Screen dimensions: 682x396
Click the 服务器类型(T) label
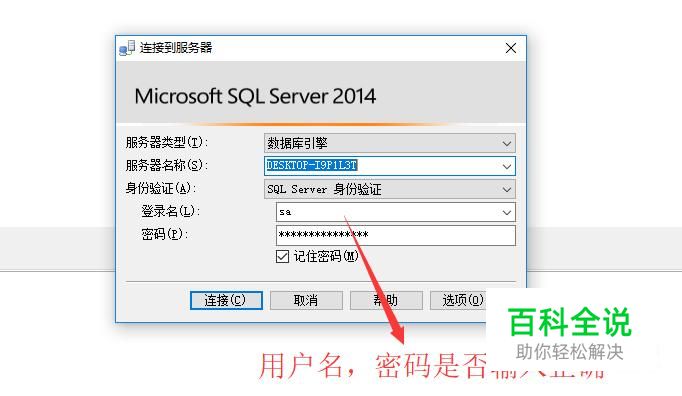[x=167, y=142]
